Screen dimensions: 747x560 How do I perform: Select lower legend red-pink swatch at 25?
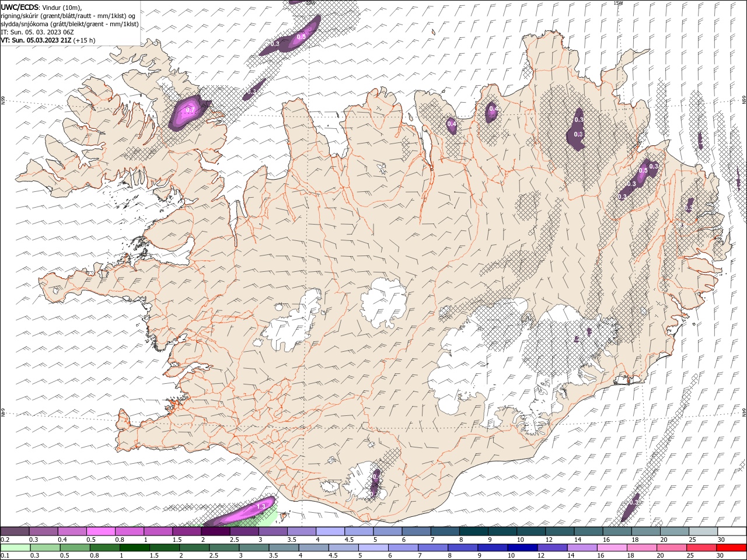[x=701, y=548]
